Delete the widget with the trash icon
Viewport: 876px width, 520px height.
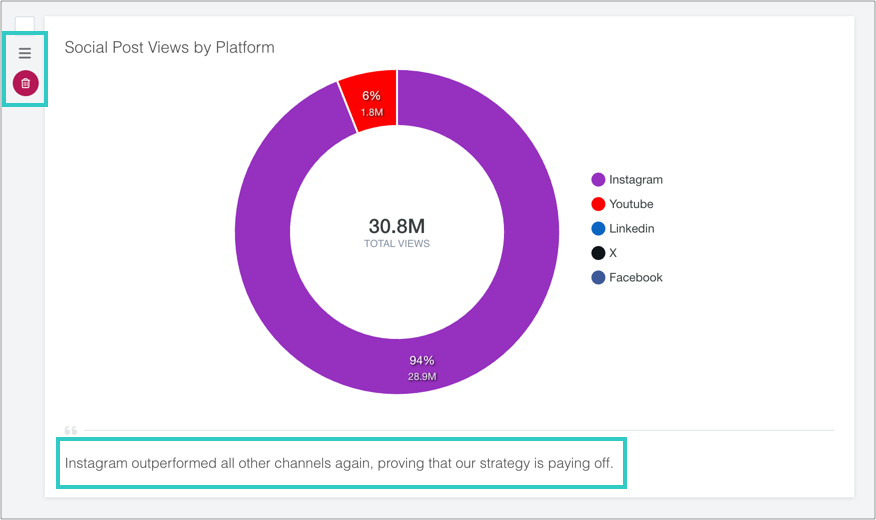(x=25, y=83)
